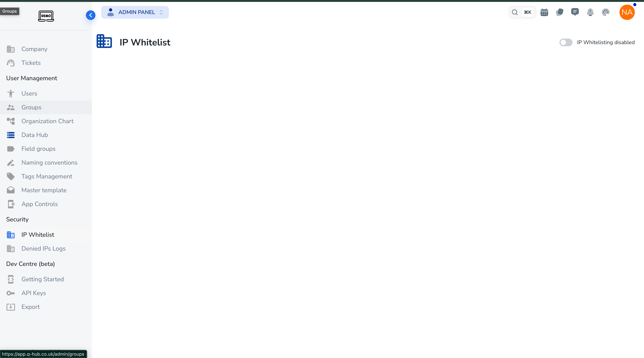Viewport: 644px width, 358px height.
Task: Click the Groups people icon
Action: click(11, 107)
